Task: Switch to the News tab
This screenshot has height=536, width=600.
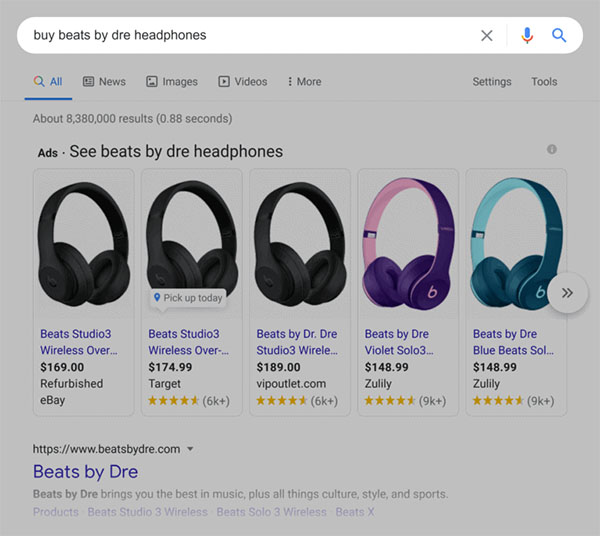Action: point(104,81)
